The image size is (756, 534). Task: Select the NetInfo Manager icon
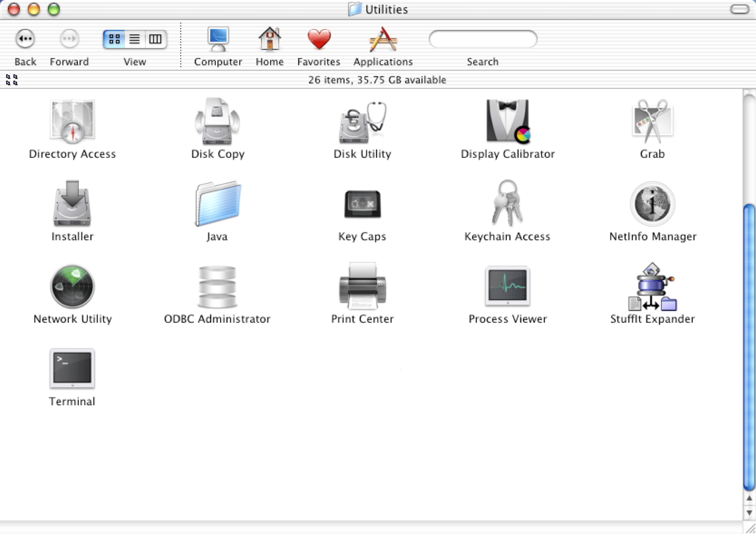pyautogui.click(x=652, y=204)
